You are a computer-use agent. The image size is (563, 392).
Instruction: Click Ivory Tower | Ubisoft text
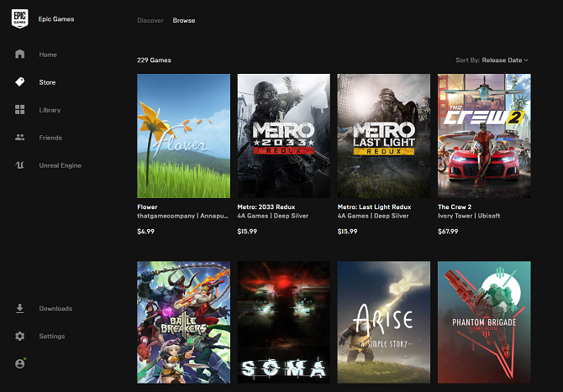pyautogui.click(x=469, y=216)
